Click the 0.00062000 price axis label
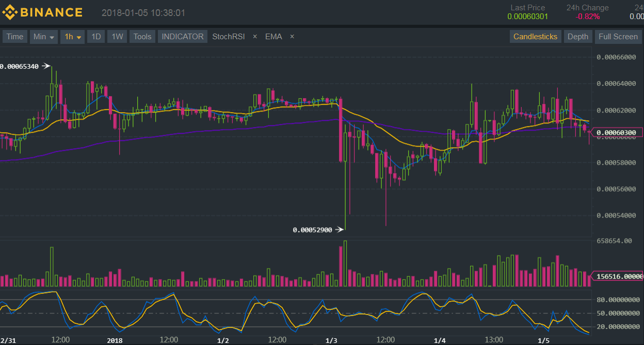 (616, 110)
